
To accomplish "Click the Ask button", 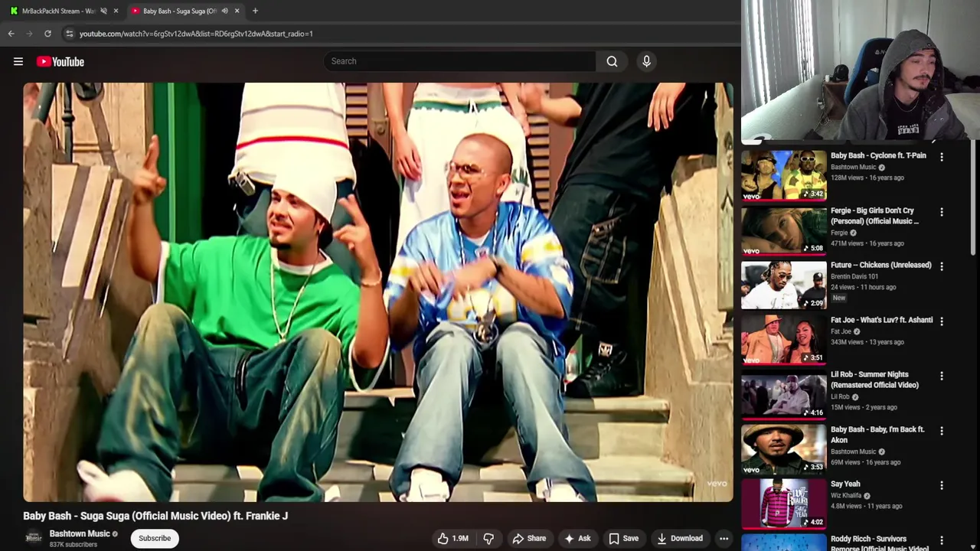I will [577, 538].
